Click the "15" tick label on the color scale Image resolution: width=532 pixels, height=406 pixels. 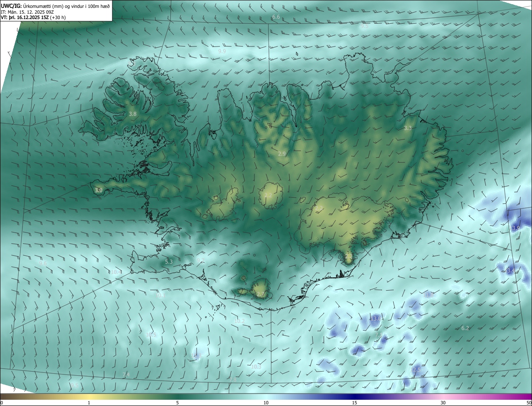point(355,403)
